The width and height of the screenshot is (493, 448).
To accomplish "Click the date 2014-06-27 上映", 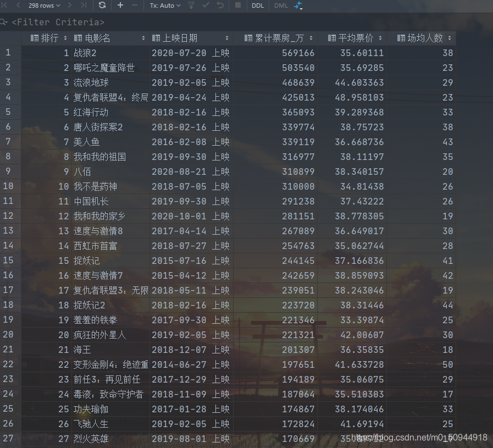I will pos(191,364).
